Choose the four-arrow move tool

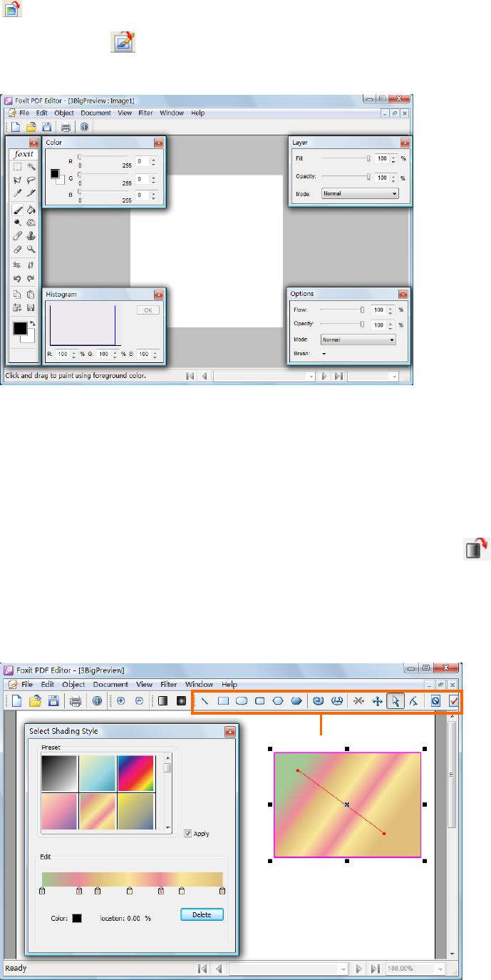point(377,700)
